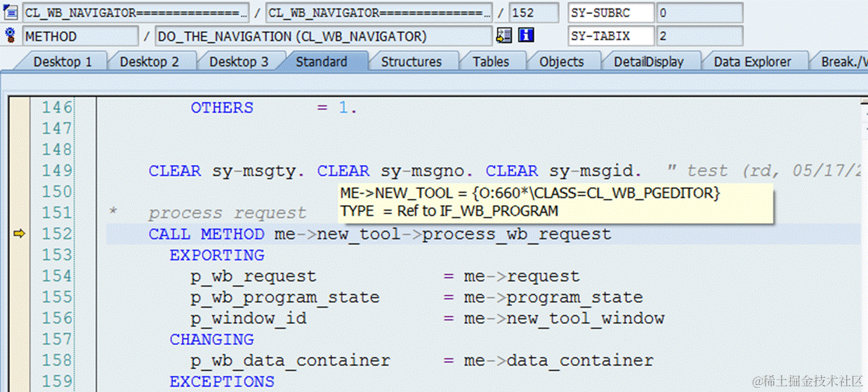The width and height of the screenshot is (868, 392).
Task: Select the Standard tab
Action: (x=322, y=62)
